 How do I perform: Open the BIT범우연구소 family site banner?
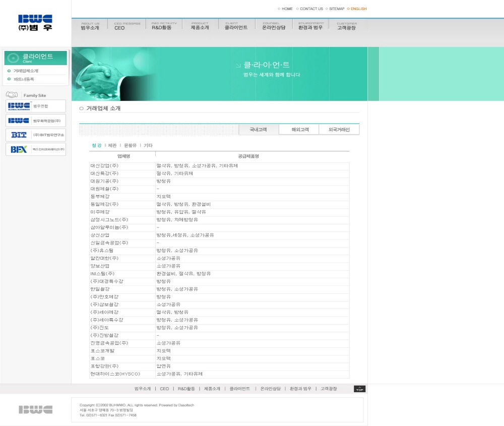coord(36,135)
